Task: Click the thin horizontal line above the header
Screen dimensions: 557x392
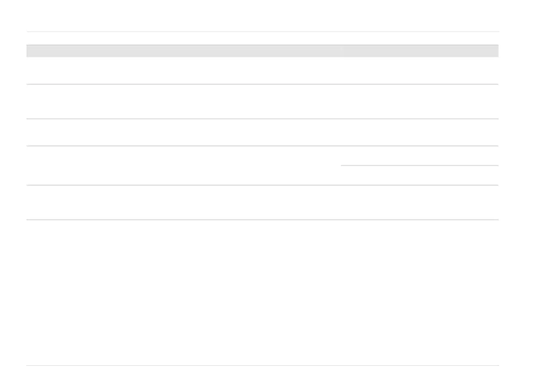Action: [262, 32]
